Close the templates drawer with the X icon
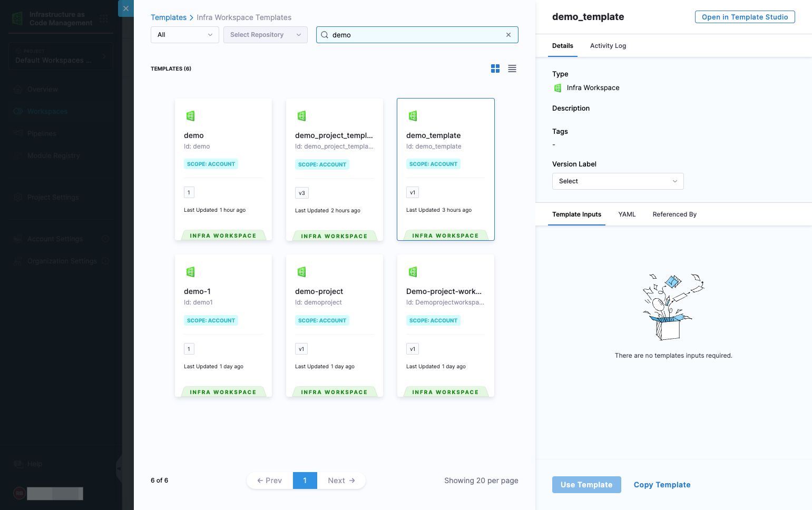Viewport: 812px width, 510px height. tap(126, 8)
